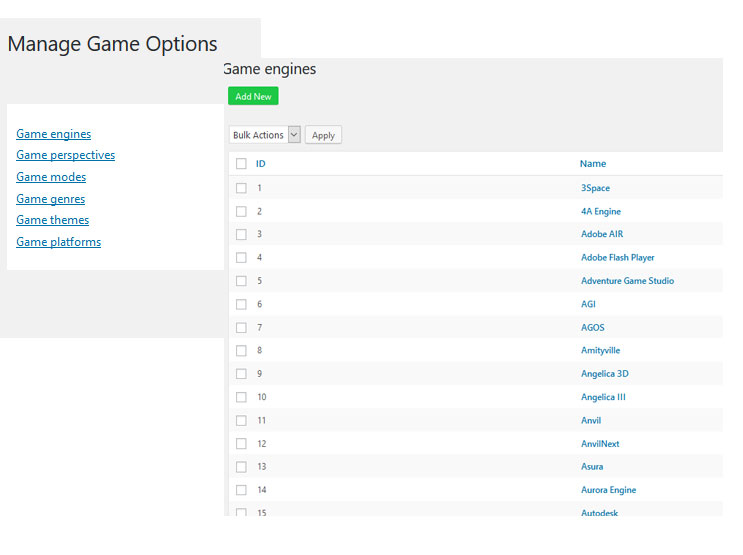Open the Aurora Engine entry
This screenshot has width=743, height=555.
608,490
